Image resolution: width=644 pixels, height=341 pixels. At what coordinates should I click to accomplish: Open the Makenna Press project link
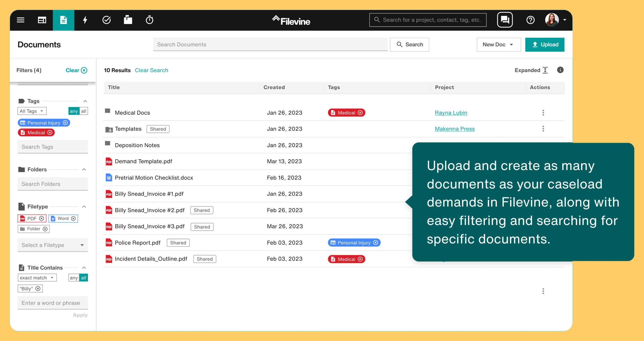[455, 129]
